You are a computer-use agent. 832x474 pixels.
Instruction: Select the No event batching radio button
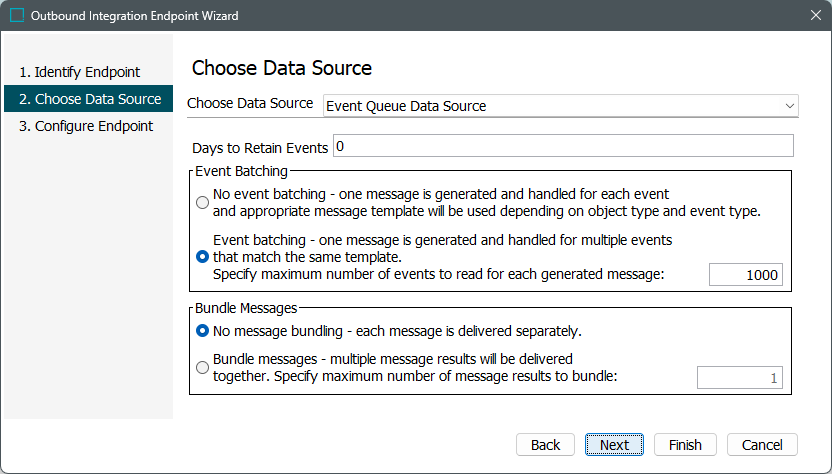(203, 202)
